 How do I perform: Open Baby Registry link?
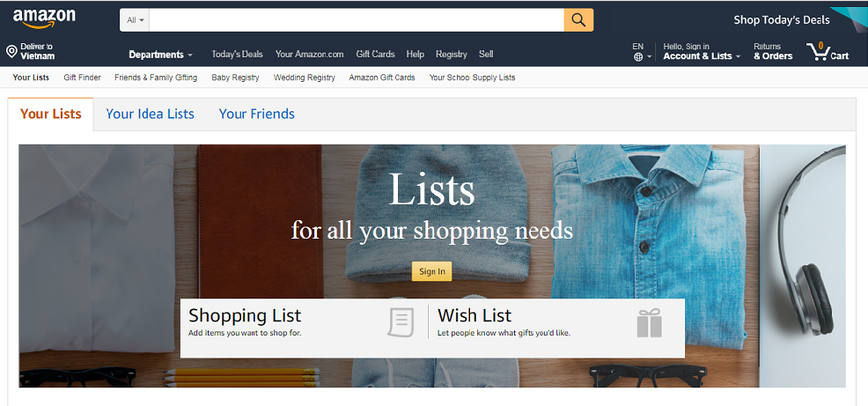235,78
